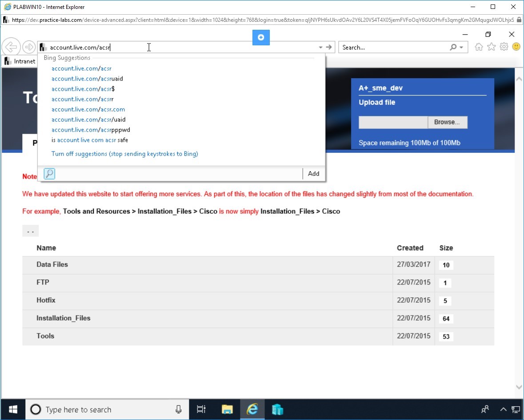The height and width of the screenshot is (420, 524).
Task: Open File Explorer from taskbar
Action: (227, 409)
